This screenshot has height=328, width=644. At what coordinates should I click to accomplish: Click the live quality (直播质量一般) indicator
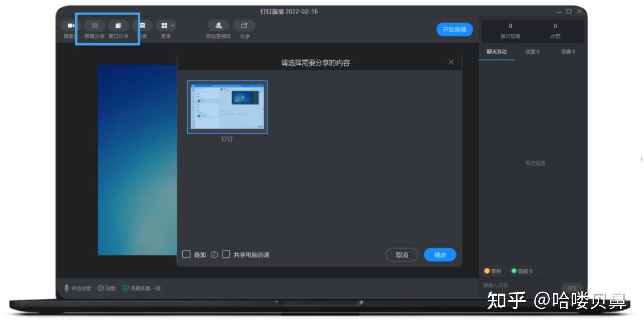coord(141,288)
